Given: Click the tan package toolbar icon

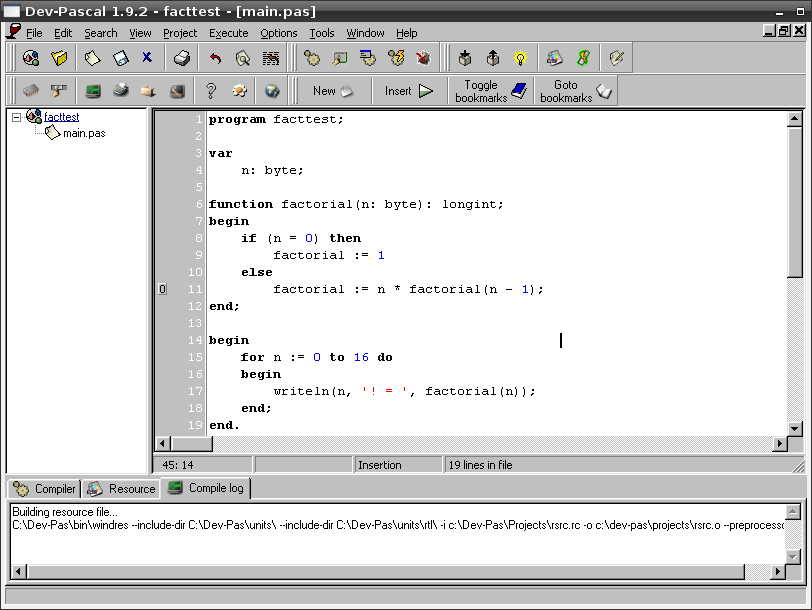Looking at the screenshot, I should tap(149, 91).
